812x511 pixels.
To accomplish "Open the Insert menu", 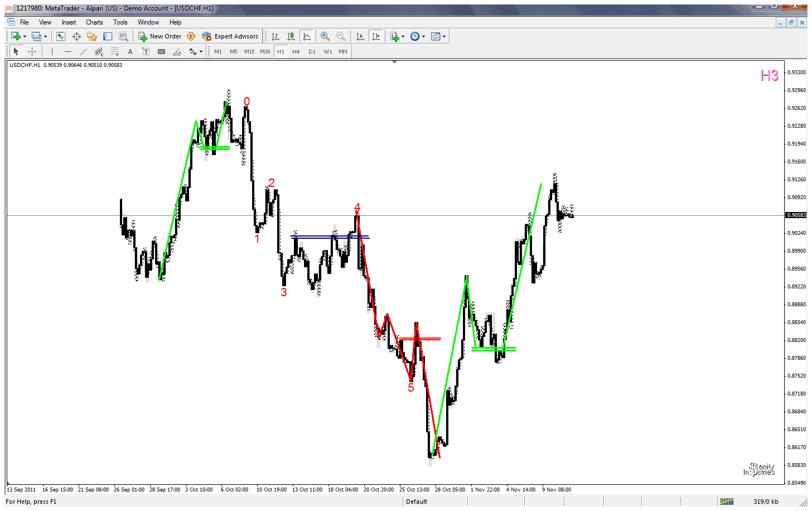I will 69,22.
